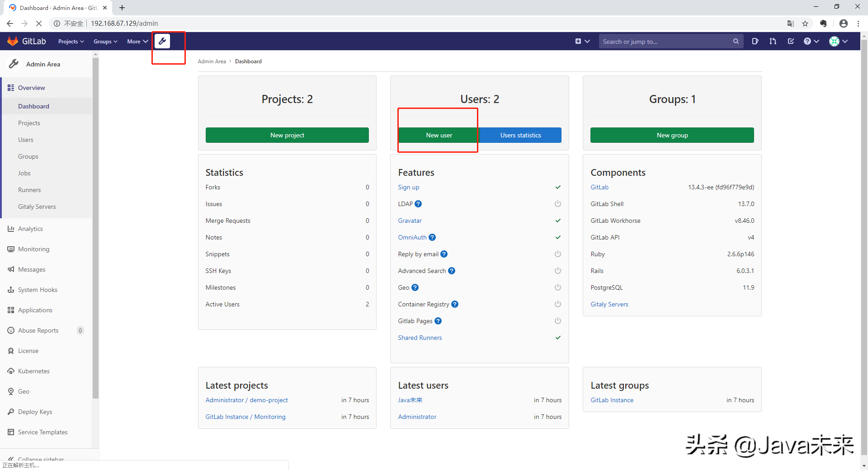Open Messages in the sidebar
868x470 pixels.
click(46, 269)
